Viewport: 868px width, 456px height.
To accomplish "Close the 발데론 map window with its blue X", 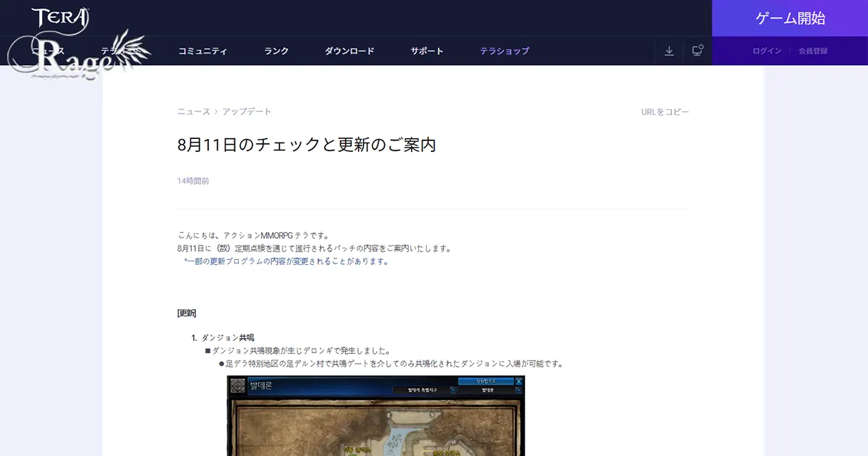I will pos(519,381).
